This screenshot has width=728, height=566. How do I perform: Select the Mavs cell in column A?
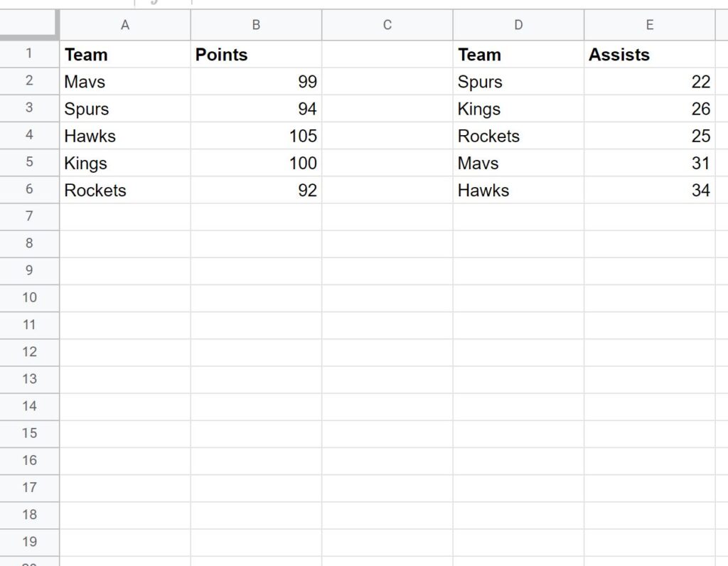coord(125,82)
